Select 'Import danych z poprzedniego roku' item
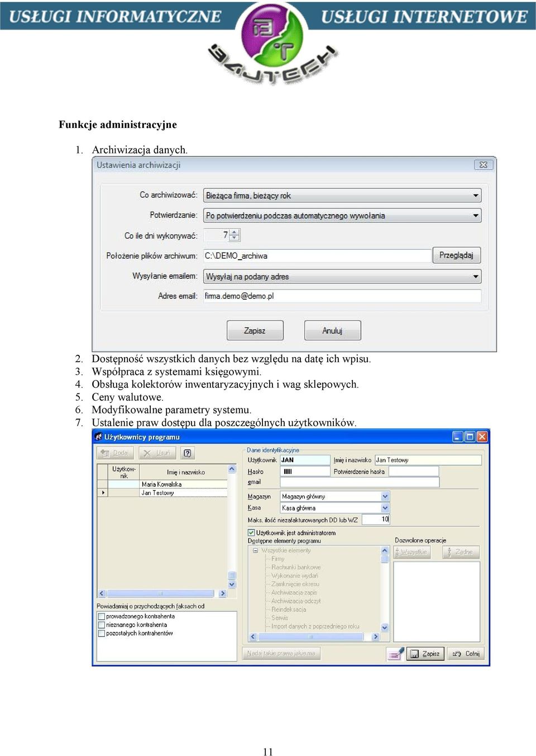The width and height of the screenshot is (536, 756). (x=315, y=626)
